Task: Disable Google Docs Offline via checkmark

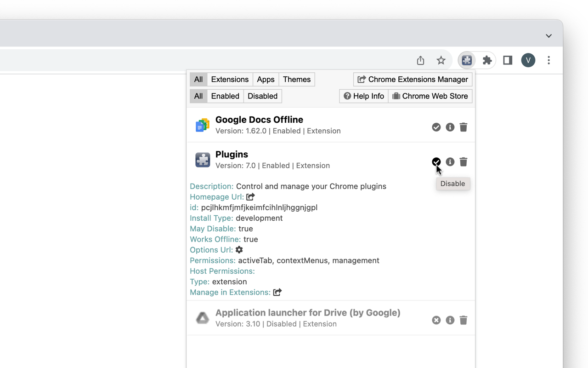Action: coord(436,127)
